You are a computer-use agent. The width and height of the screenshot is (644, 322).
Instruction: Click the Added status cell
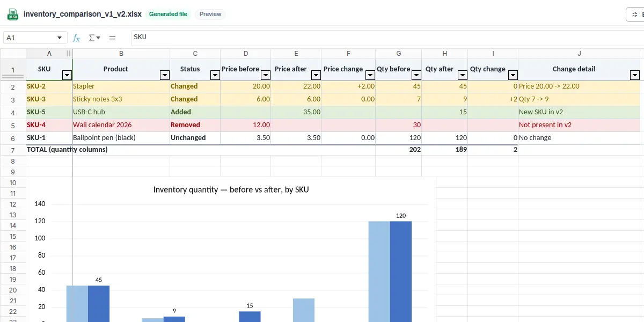pos(195,112)
